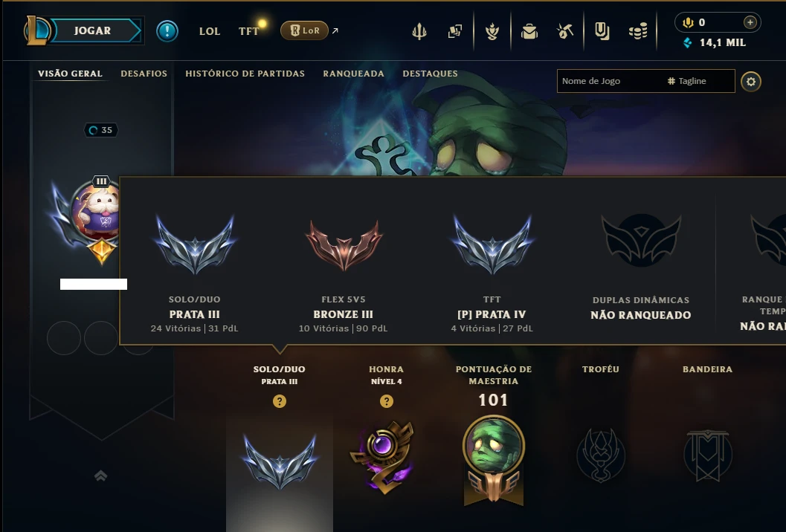Screen dimensions: 786x532
Task: Open the Loot crafting icon
Action: coord(565,31)
